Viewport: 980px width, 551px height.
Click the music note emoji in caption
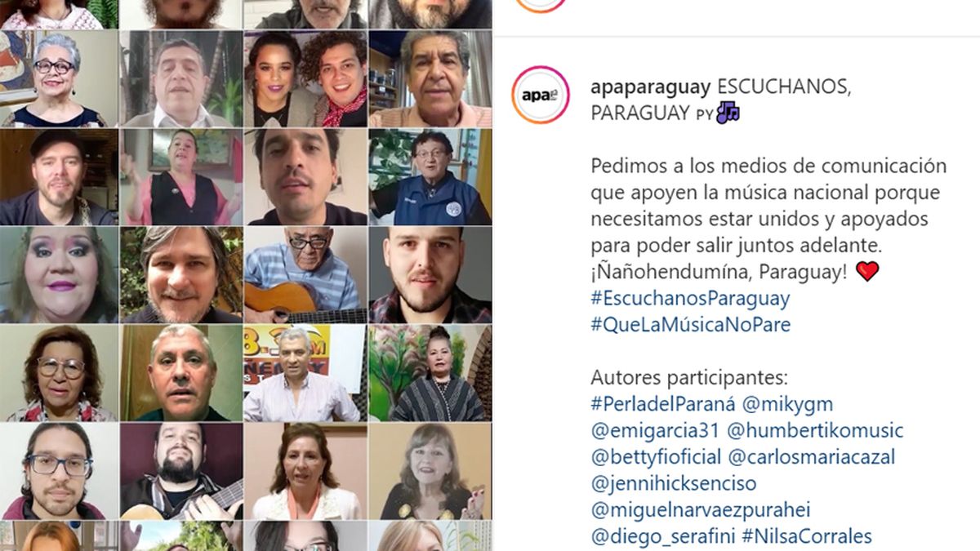[728, 113]
